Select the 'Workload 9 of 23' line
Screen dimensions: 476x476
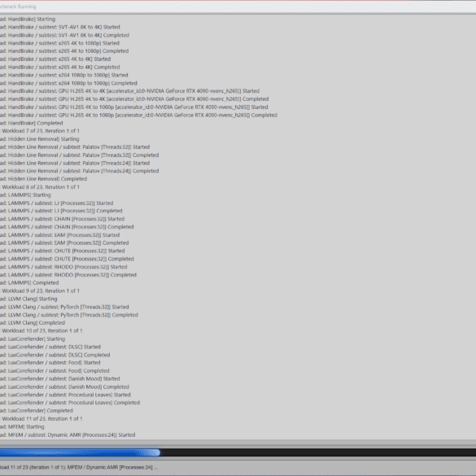tap(40, 290)
